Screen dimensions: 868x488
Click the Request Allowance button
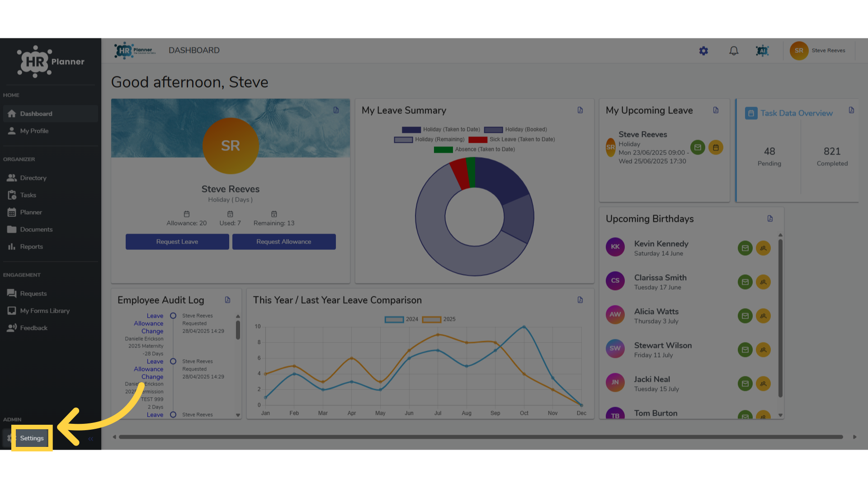(284, 242)
